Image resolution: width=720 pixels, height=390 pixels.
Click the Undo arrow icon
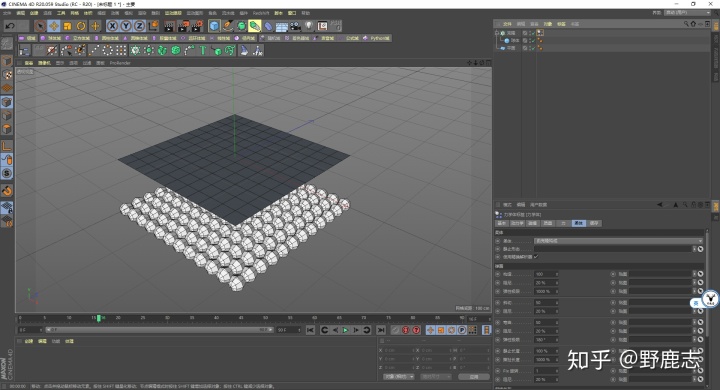[x=10, y=26]
